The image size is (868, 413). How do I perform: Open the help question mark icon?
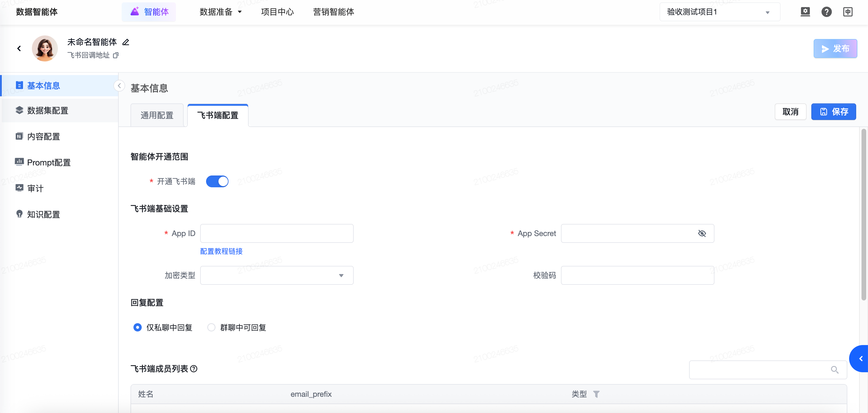point(826,12)
